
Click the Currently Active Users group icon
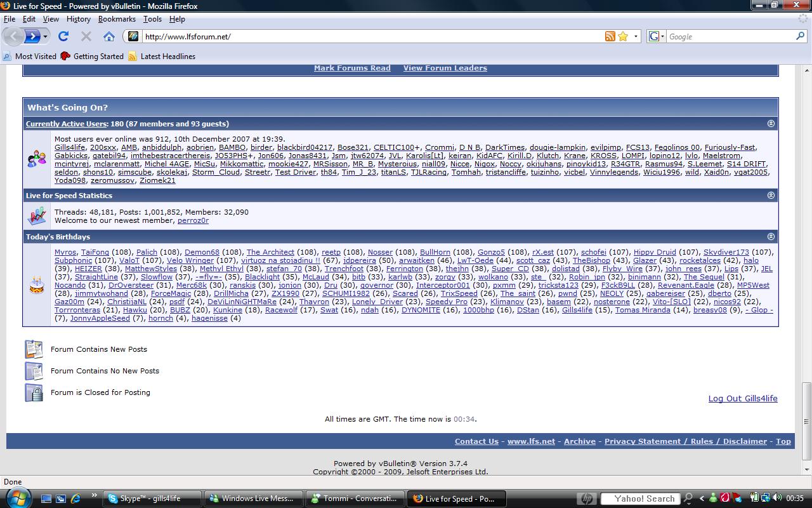tap(36, 159)
